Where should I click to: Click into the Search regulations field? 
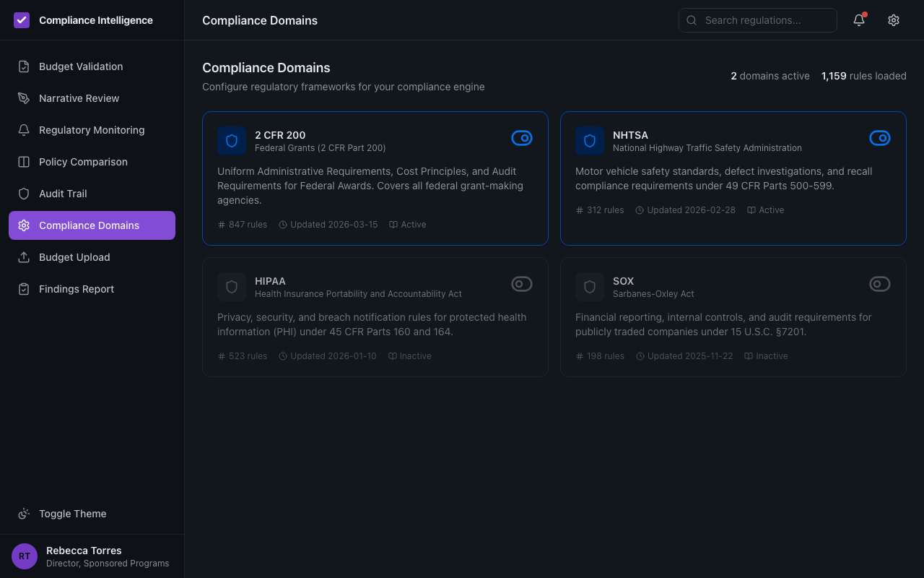(757, 20)
